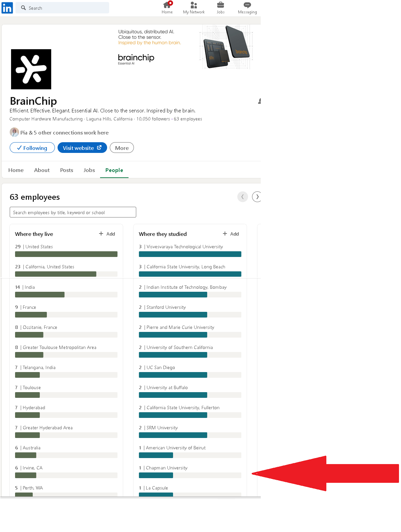The height and width of the screenshot is (532, 401).
Task: Switch to the Posts tab
Action: point(67,170)
